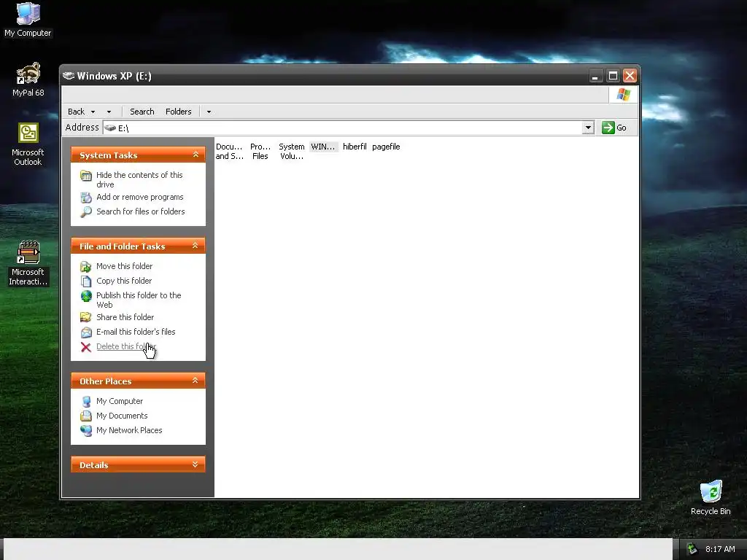Click E-mail this folder's files

136,332
